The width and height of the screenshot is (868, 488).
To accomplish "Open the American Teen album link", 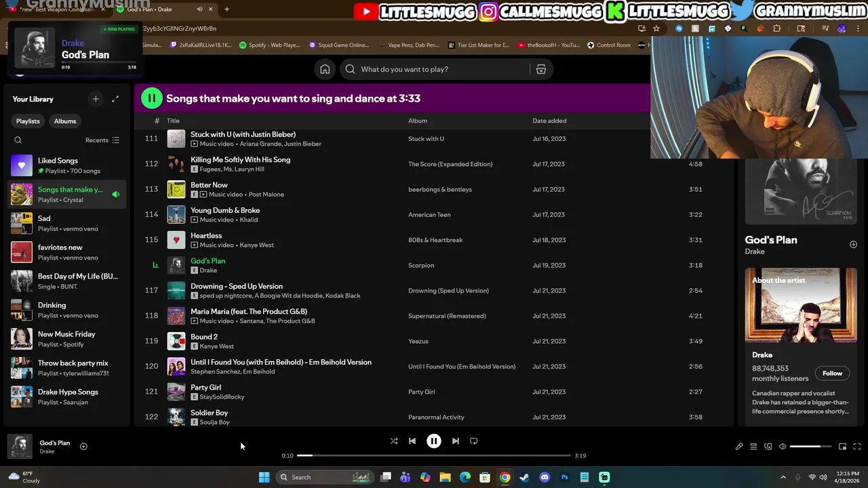I will coord(429,215).
